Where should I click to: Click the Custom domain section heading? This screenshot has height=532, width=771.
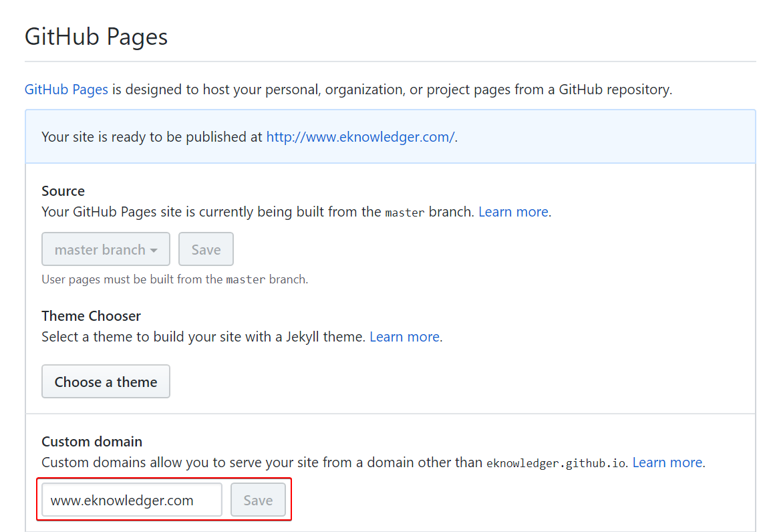[92, 442]
